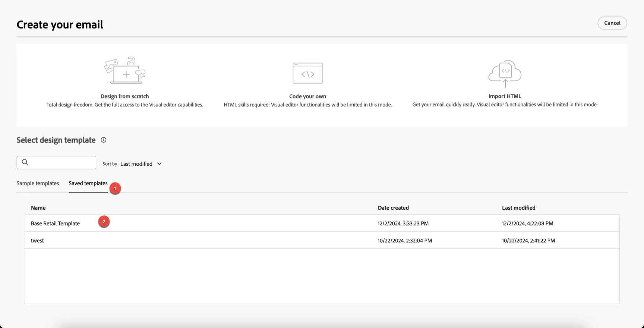644x328 pixels.
Task: Select the Base Retail Template row
Action: coord(322,223)
